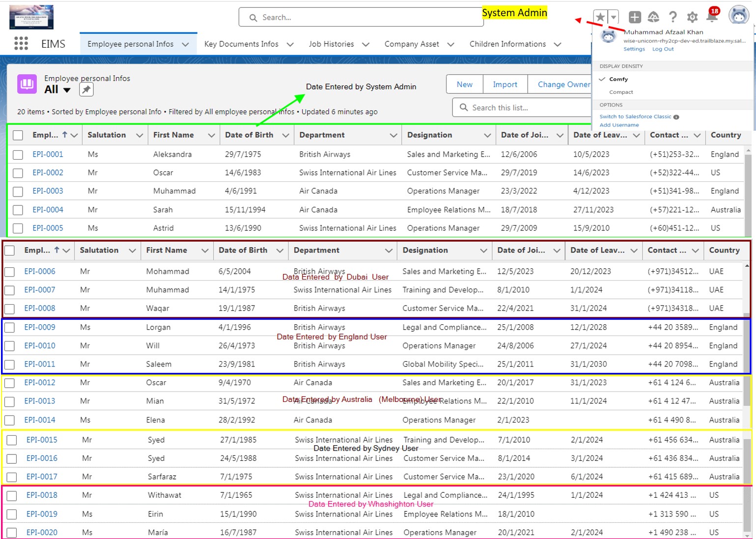Open the Company Asset tab
Viewport: 756px width, 539px height.
pos(412,44)
